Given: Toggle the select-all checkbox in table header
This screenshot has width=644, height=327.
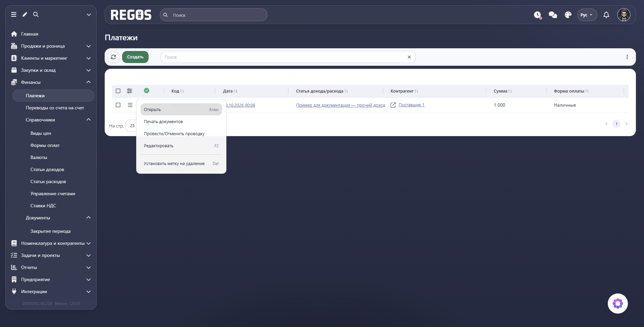Looking at the screenshot, I should click(118, 91).
